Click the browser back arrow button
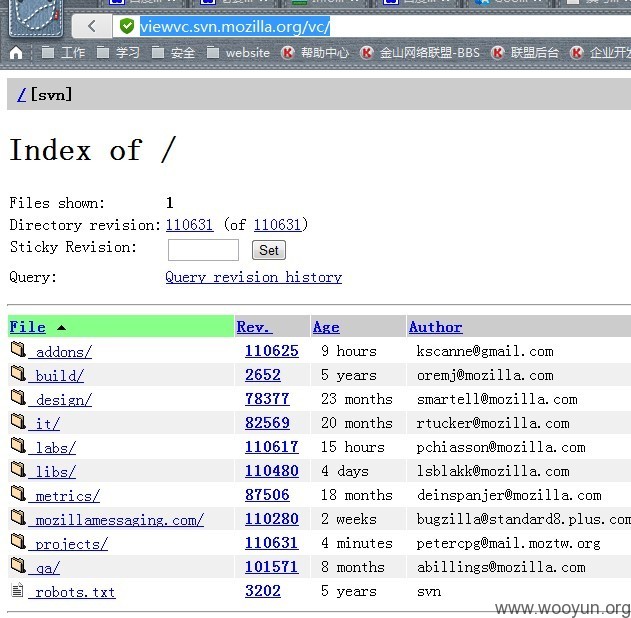The height and width of the screenshot is (618, 631). [92, 27]
